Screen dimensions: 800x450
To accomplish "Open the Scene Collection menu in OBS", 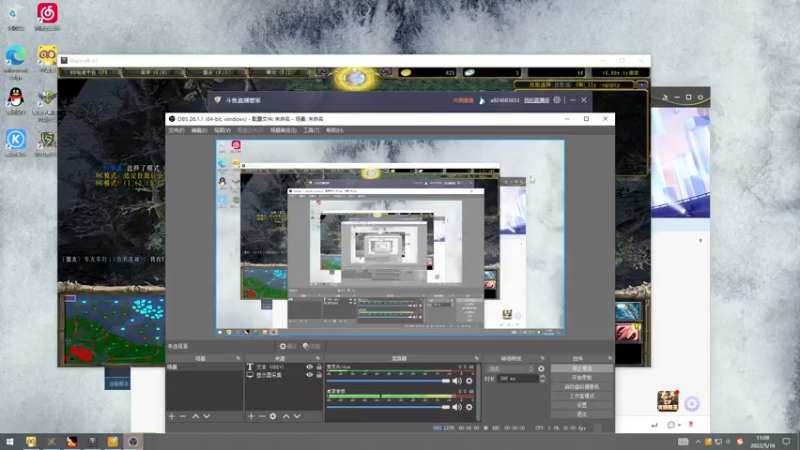I will [283, 131].
